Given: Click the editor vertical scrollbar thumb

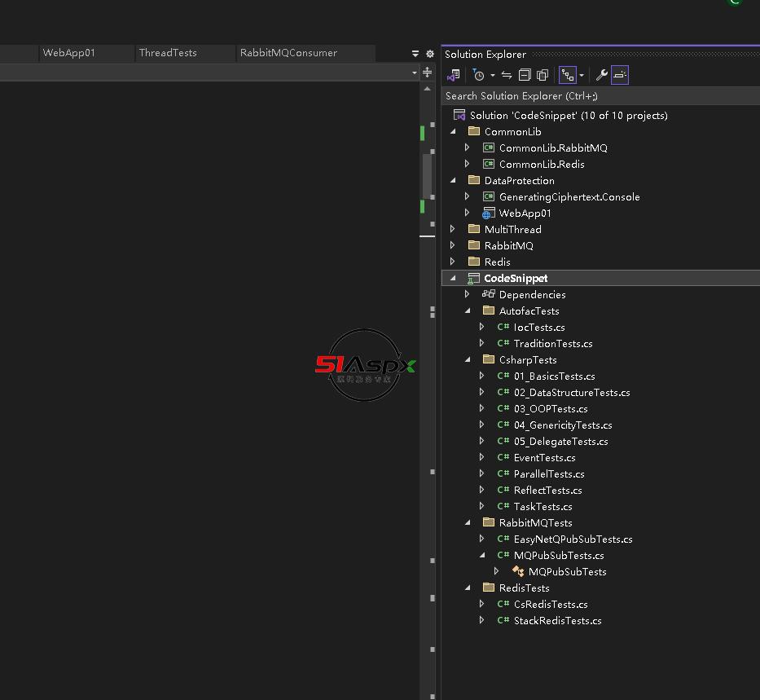Looking at the screenshot, I should coord(427,175).
